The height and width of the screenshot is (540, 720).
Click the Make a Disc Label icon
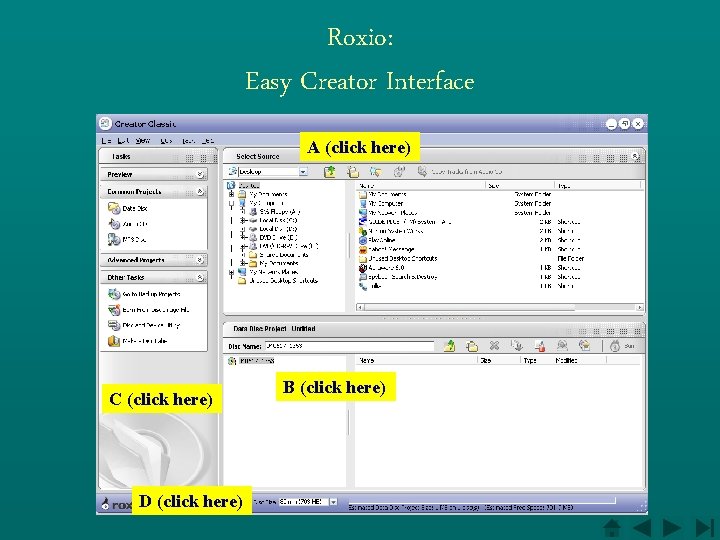click(x=114, y=341)
